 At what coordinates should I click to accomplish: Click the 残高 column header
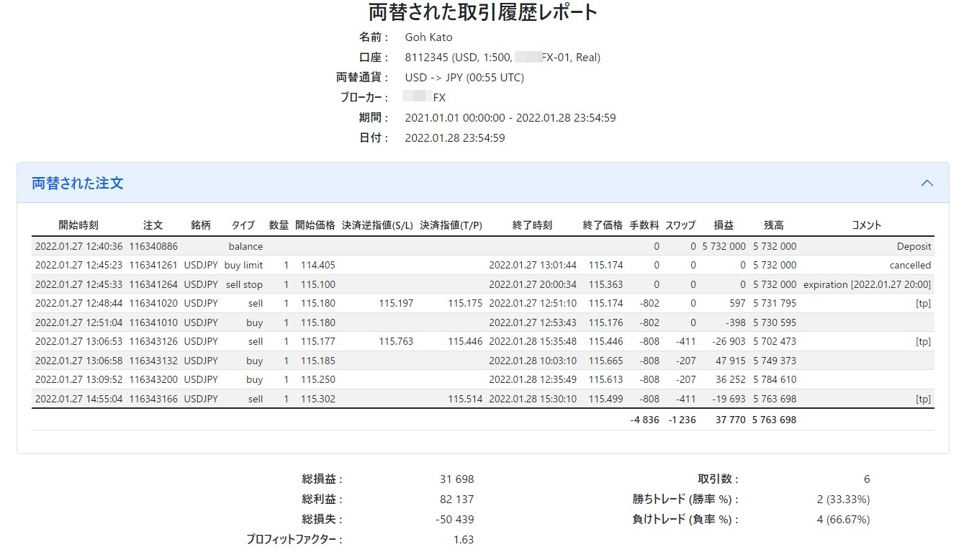tap(774, 225)
